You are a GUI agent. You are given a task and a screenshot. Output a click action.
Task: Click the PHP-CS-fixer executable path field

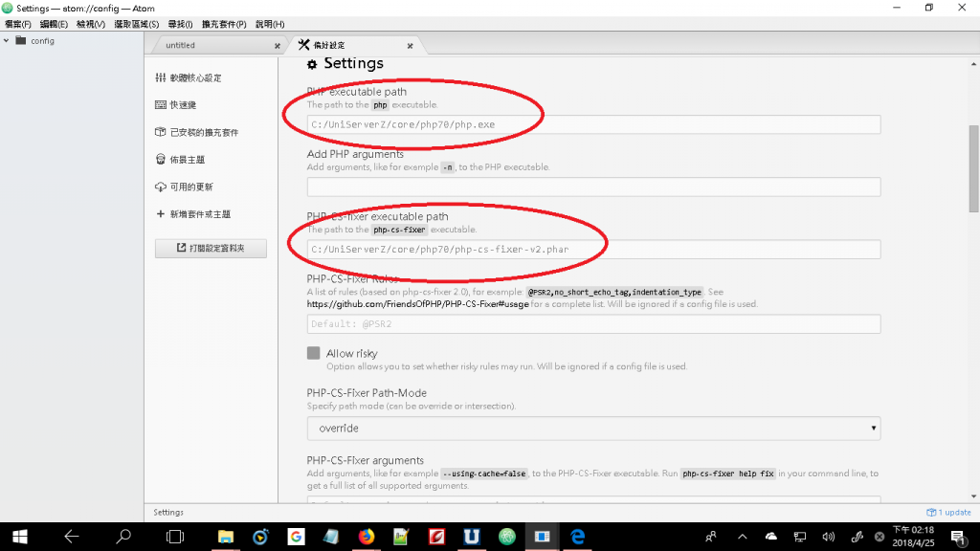click(x=593, y=250)
